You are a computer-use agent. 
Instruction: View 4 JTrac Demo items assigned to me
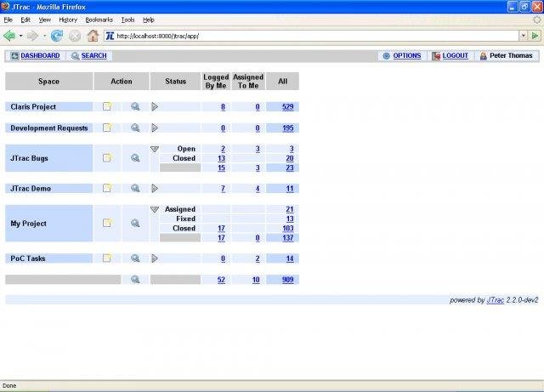click(x=258, y=189)
